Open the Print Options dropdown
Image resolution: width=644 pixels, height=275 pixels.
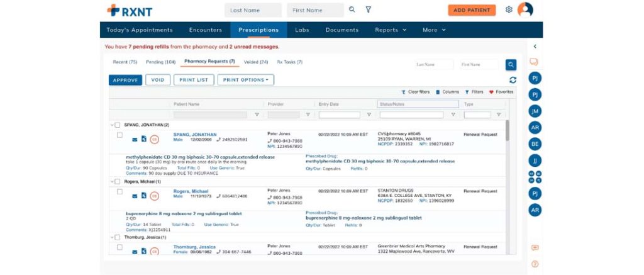tap(246, 80)
